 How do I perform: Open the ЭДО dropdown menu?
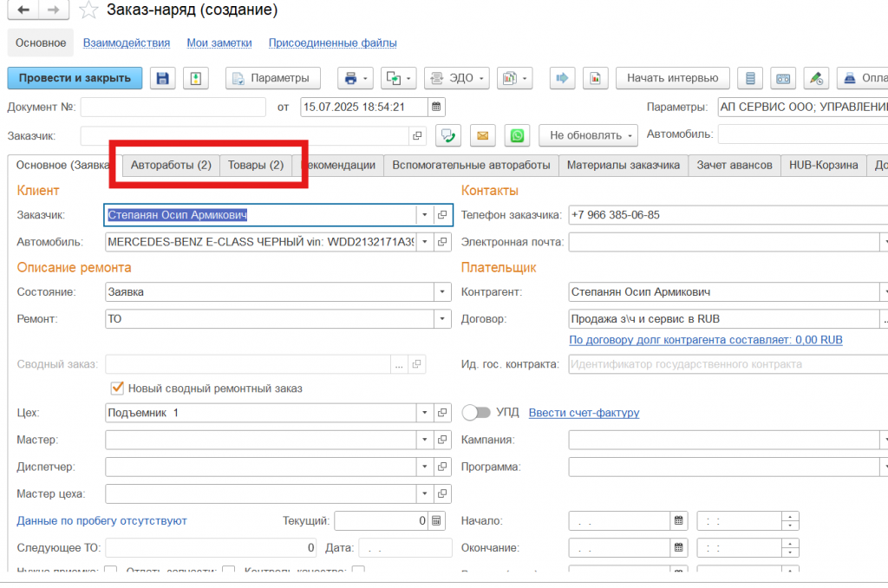457,78
